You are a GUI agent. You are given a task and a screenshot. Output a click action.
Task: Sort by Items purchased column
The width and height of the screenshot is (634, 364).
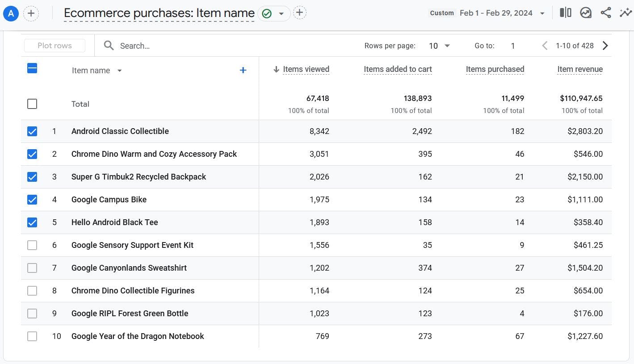tap(495, 69)
